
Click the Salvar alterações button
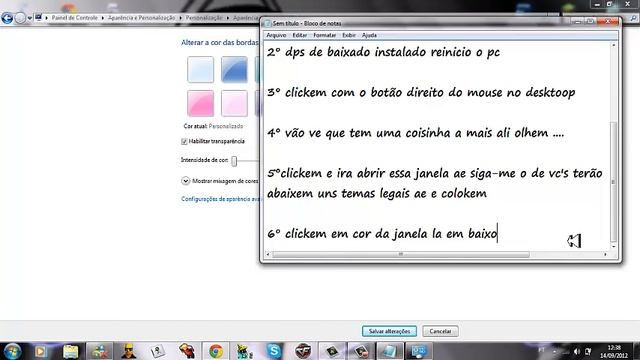tap(389, 331)
